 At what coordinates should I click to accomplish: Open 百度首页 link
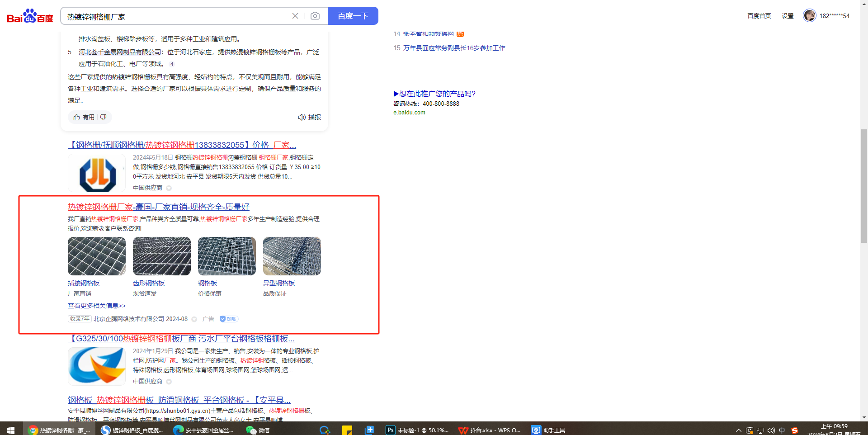point(759,16)
